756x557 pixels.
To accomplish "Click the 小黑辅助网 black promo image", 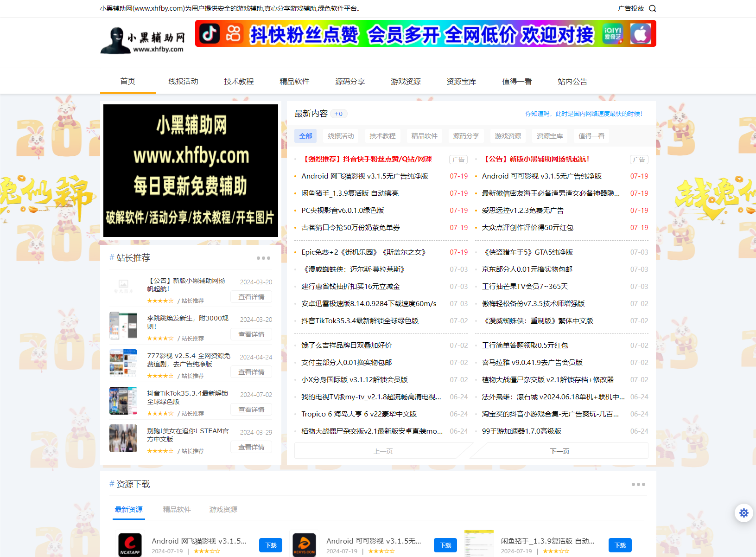I will point(191,171).
